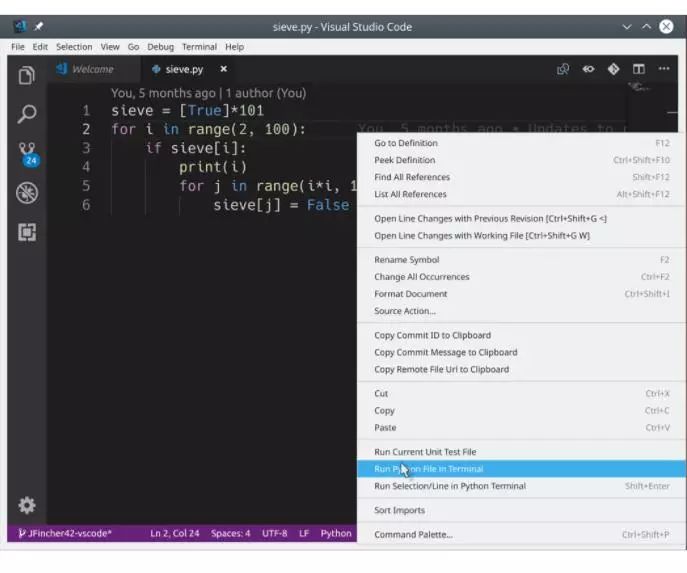Click LF end-of-line selector
Screen dimensions: 687x573
coord(304,533)
